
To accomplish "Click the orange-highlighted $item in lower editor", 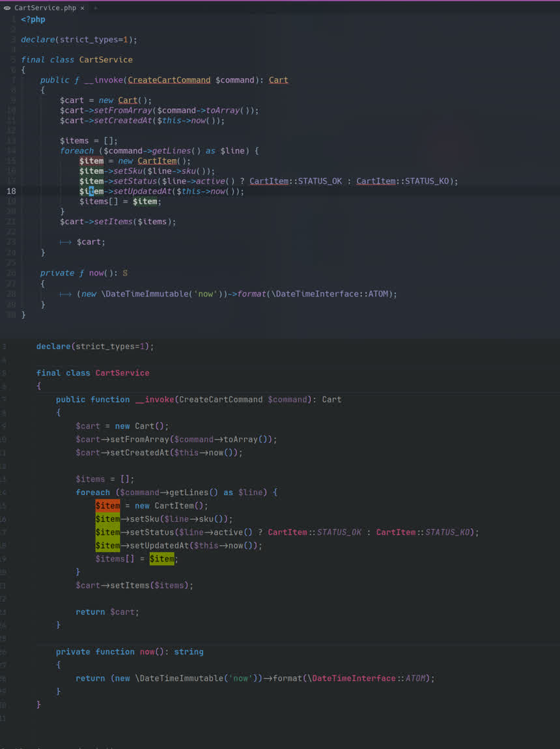I will [x=107, y=505].
